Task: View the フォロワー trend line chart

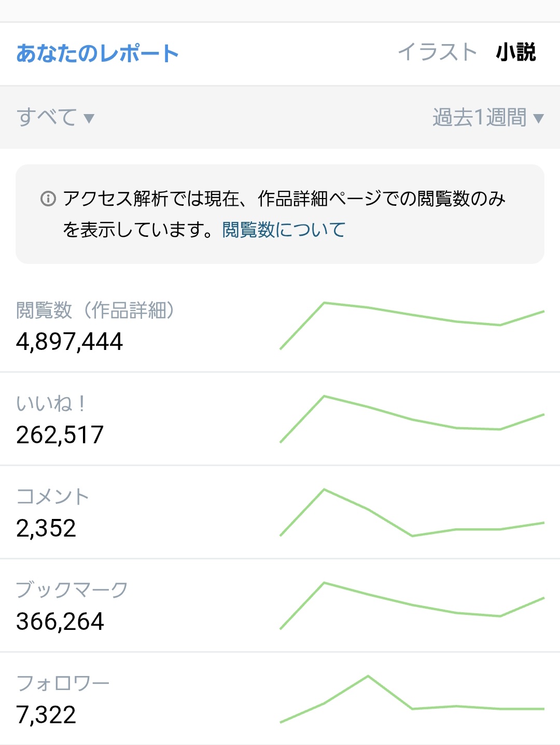Action: [412, 699]
